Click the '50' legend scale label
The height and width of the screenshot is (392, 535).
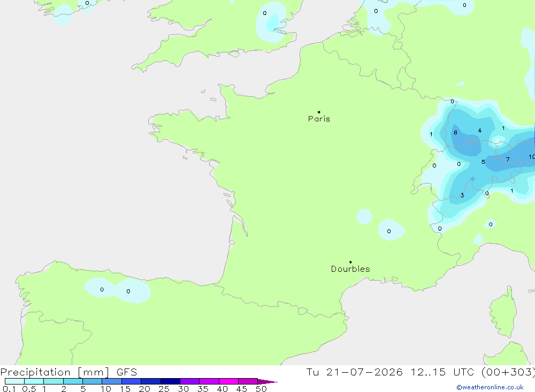click(x=261, y=389)
